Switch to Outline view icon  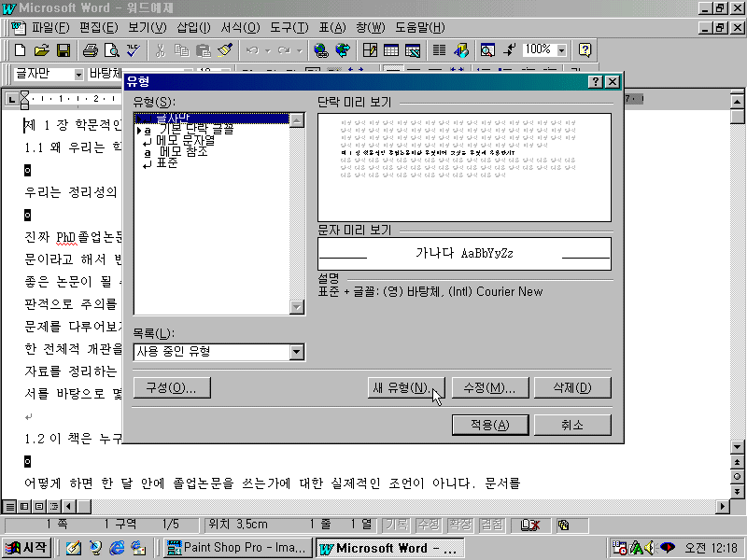pyautogui.click(x=54, y=506)
